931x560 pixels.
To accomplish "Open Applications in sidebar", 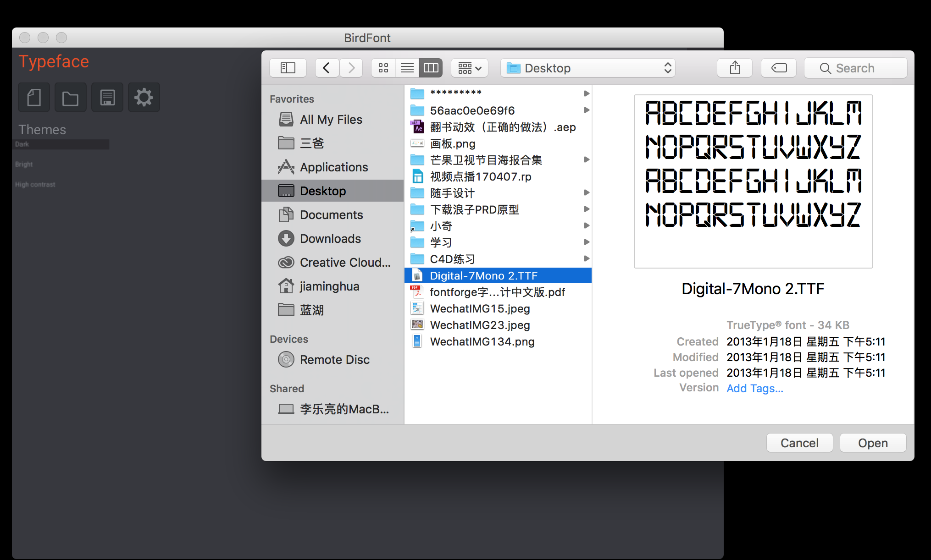I will 332,167.
